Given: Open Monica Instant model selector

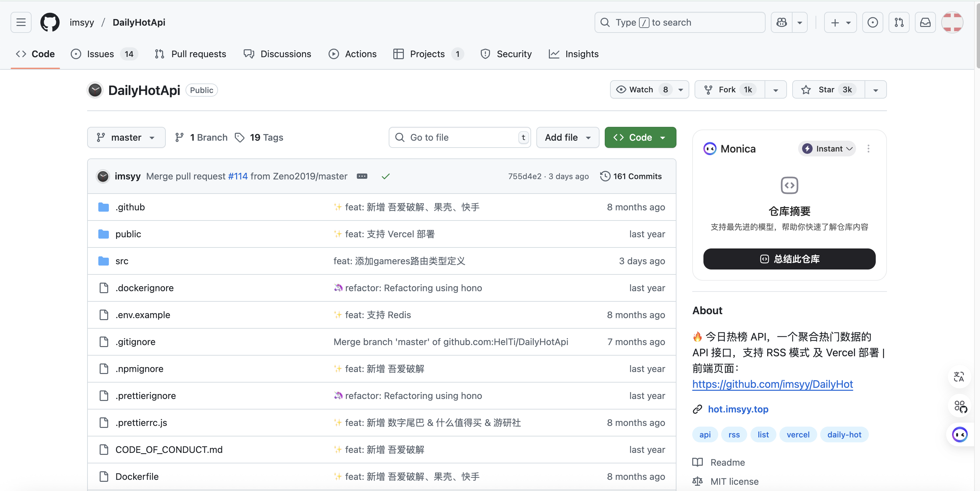Looking at the screenshot, I should pos(827,149).
